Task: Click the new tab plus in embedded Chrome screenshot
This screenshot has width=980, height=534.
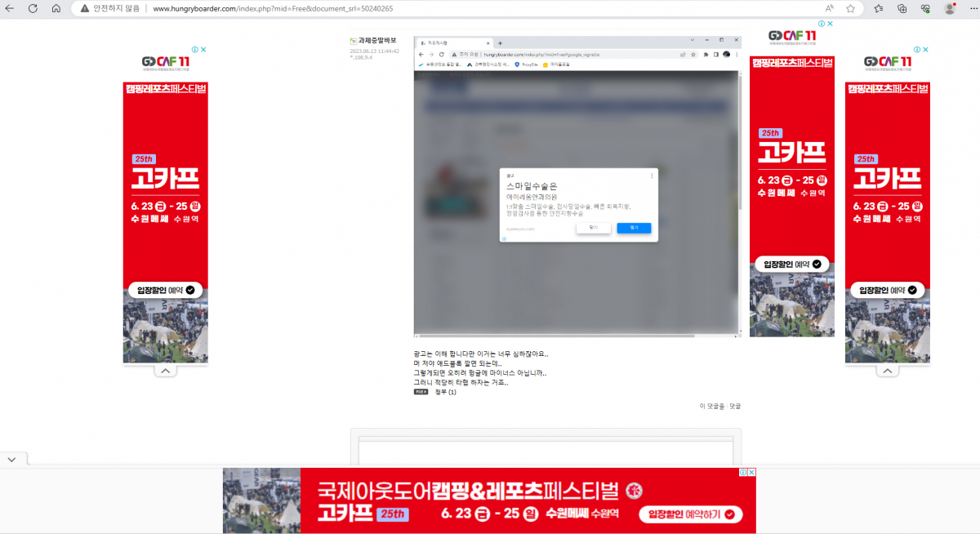Action: coord(500,42)
